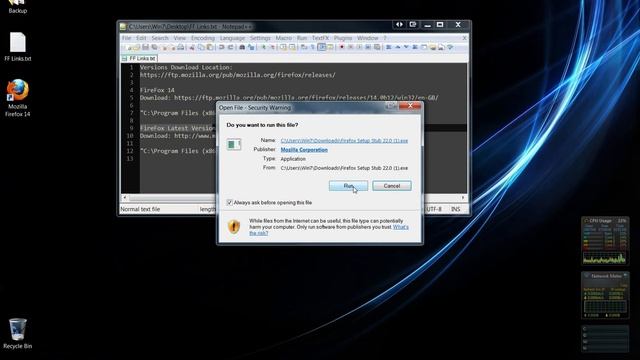Toggle the highlighted Show Indent Guide icon
This screenshot has width=640, height=360.
322,47
